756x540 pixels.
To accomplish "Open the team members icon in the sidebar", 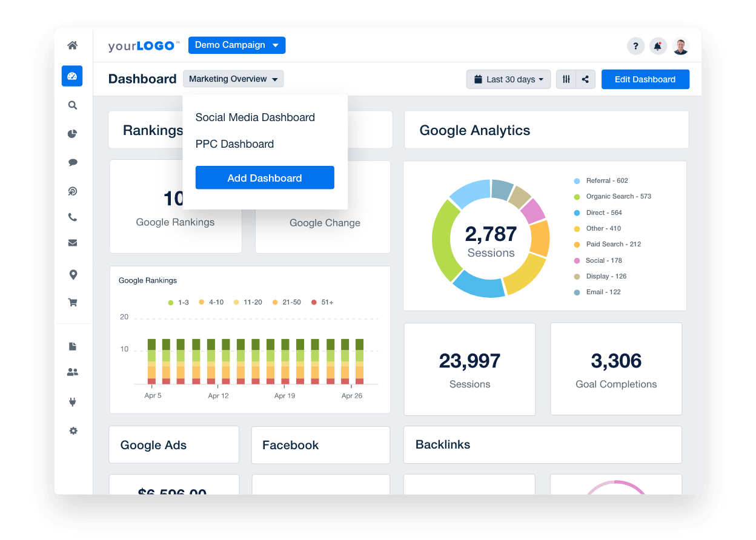I will (72, 372).
